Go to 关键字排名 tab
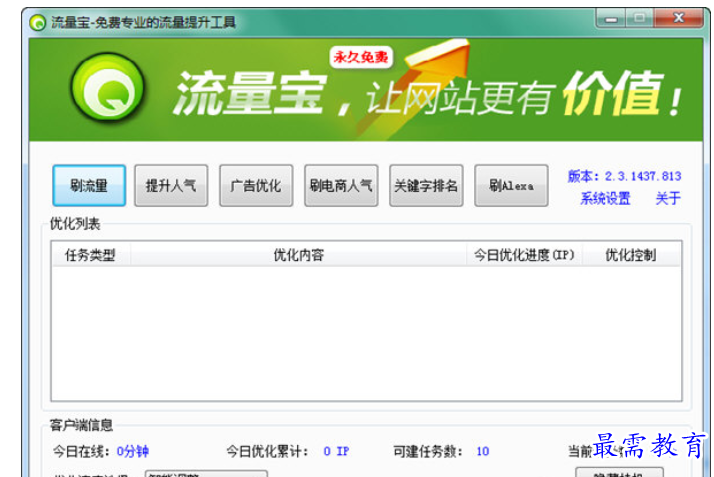This screenshot has height=477, width=714. tap(426, 185)
